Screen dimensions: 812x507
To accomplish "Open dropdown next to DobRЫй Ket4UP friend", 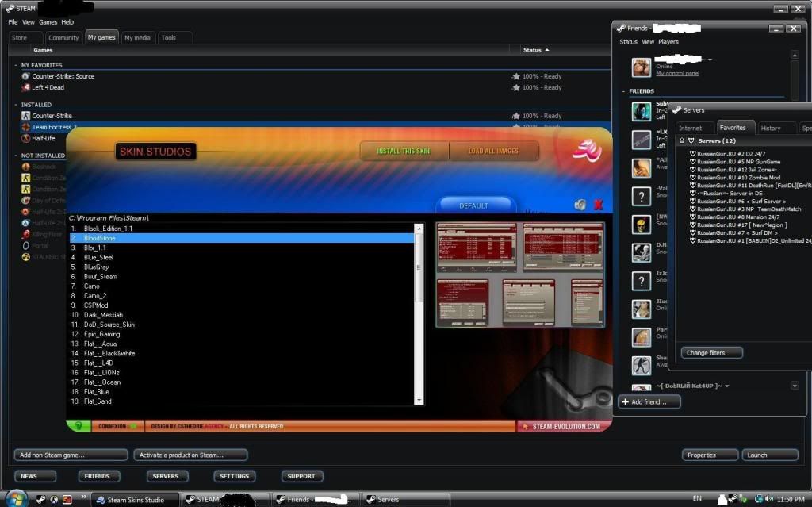I will point(727,386).
